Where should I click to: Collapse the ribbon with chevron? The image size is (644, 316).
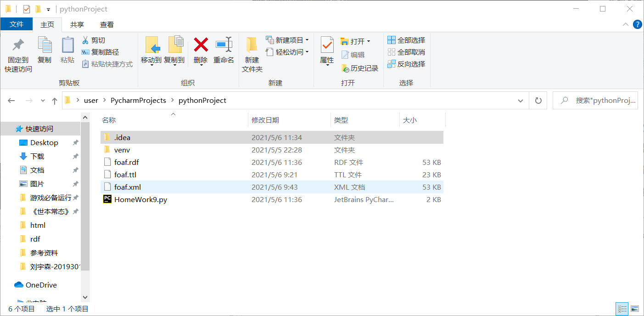625,24
